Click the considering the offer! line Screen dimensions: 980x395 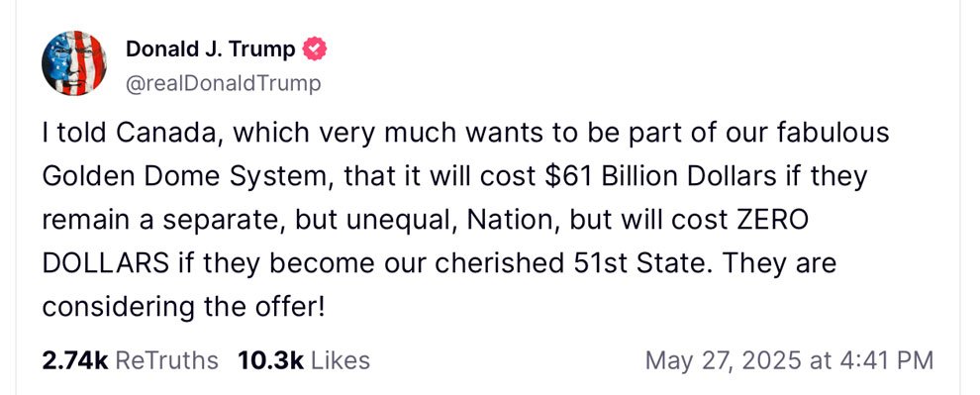point(183,306)
